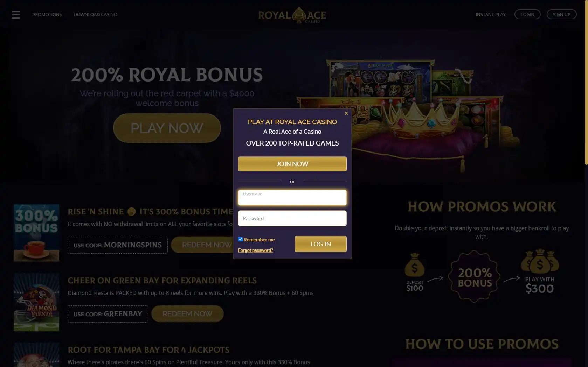Click the 300% Bonus coffee thumbnail

pyautogui.click(x=36, y=233)
